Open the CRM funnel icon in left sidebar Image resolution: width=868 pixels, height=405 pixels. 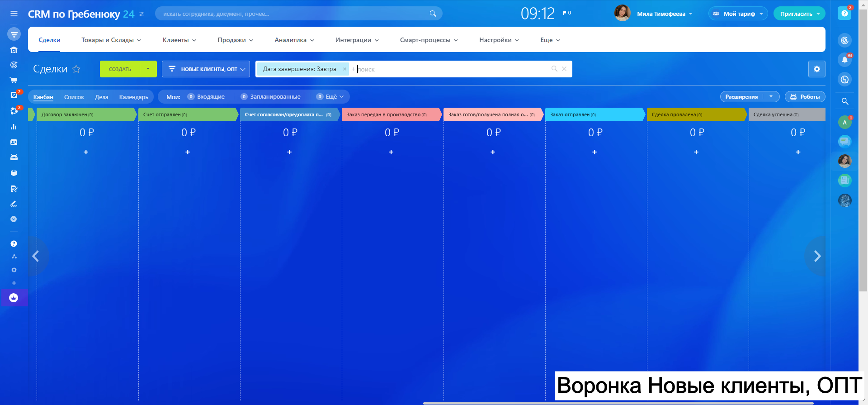coord(14,34)
